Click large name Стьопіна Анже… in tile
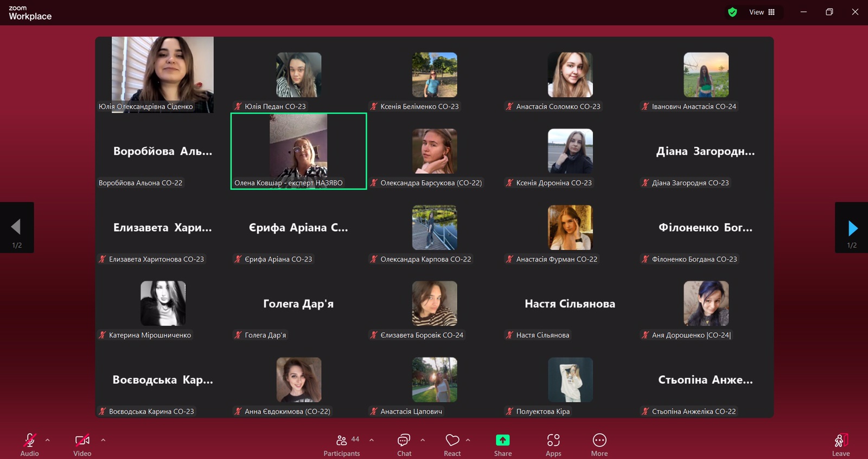 tap(705, 380)
